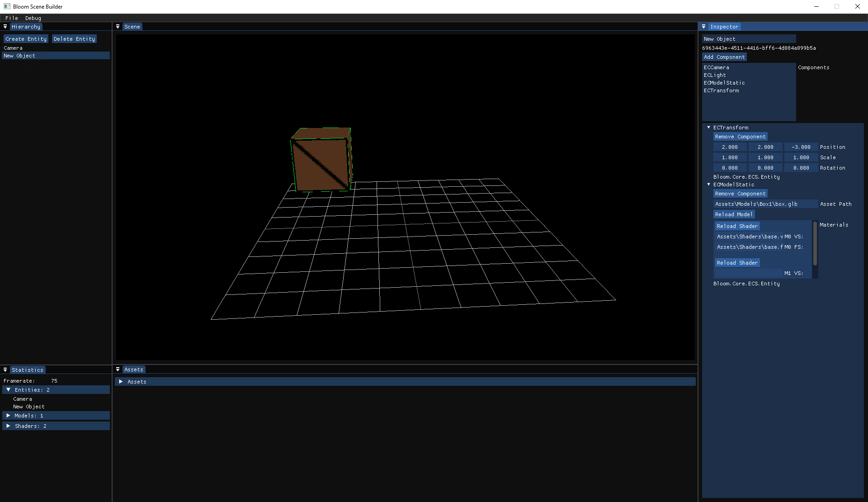Collapse the ECTransform component section
The width and height of the screenshot is (868, 502).
(708, 128)
